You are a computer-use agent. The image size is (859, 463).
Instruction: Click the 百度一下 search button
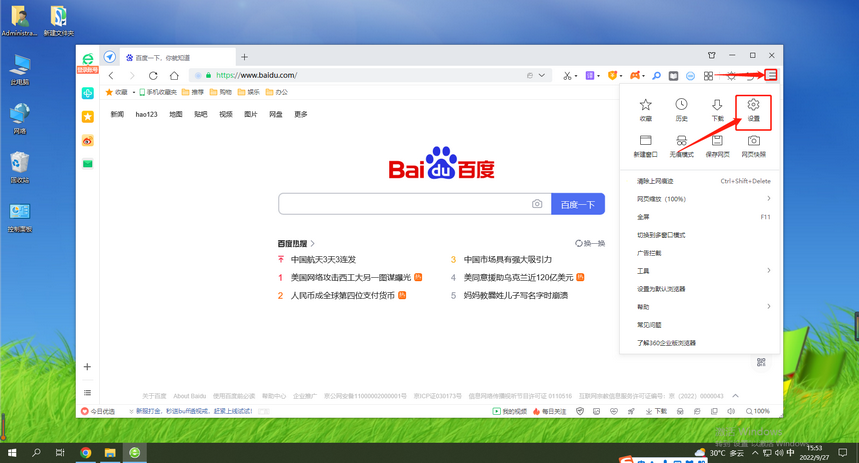point(578,204)
